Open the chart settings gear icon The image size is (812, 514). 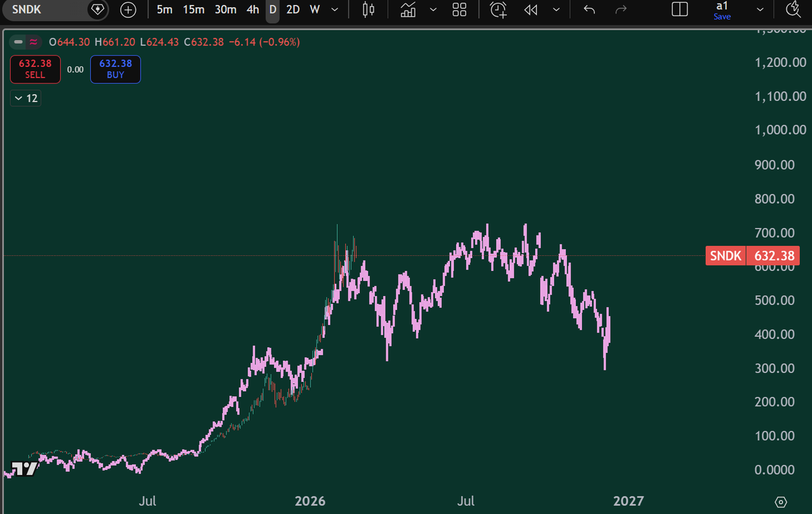(781, 502)
